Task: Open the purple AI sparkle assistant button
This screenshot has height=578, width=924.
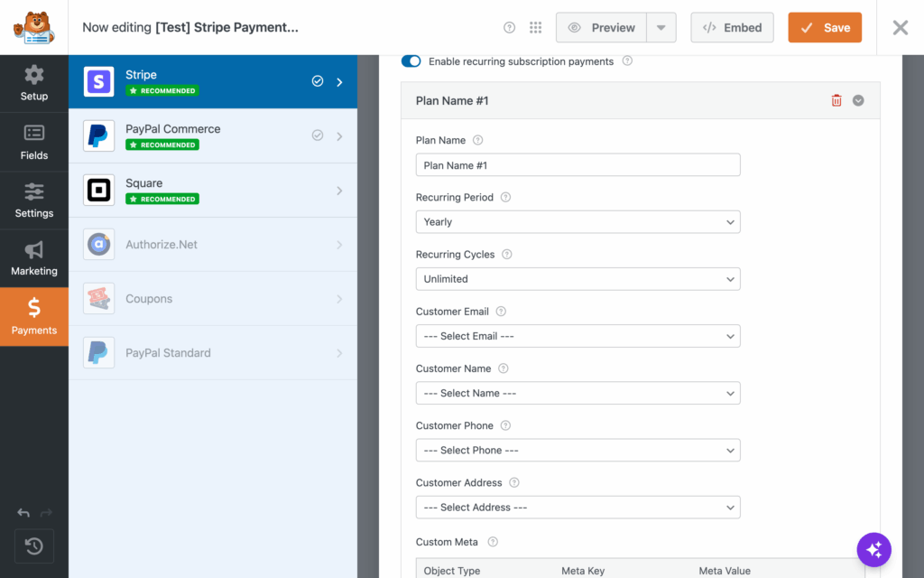Action: (873, 550)
